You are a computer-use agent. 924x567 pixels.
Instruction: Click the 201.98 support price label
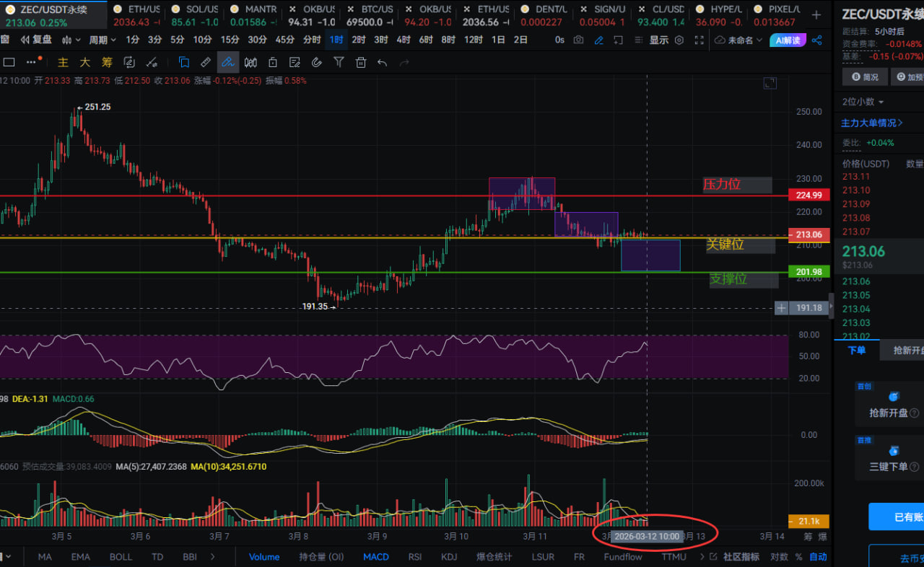(x=809, y=272)
